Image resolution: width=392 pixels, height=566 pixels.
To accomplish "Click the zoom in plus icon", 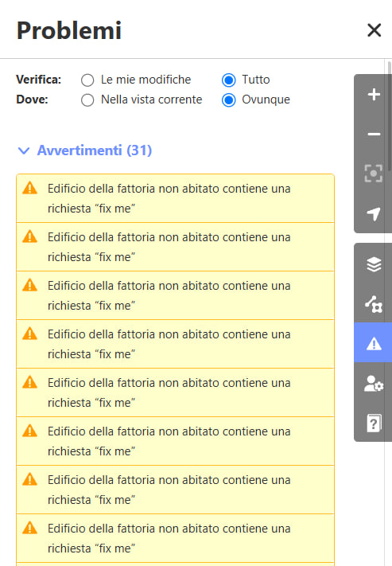I will tap(374, 95).
